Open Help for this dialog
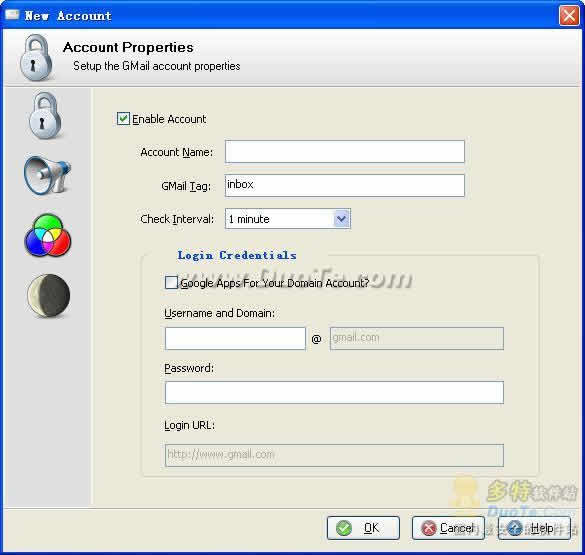Viewport: 585px width, 555px height. 534,528
